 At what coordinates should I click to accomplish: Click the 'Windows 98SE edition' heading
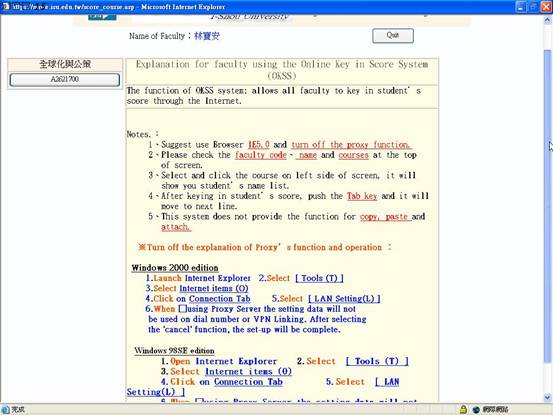[174, 351]
